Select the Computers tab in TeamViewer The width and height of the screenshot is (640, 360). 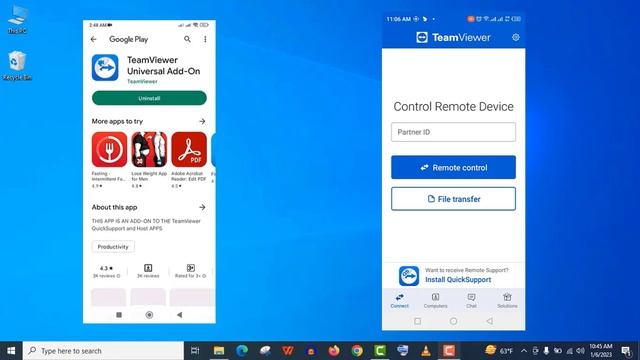tap(436, 301)
